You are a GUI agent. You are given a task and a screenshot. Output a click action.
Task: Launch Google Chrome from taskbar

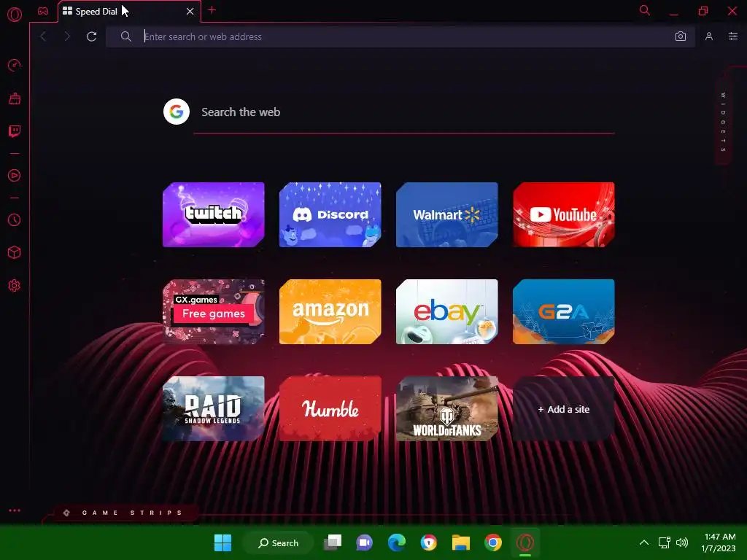coord(493,542)
